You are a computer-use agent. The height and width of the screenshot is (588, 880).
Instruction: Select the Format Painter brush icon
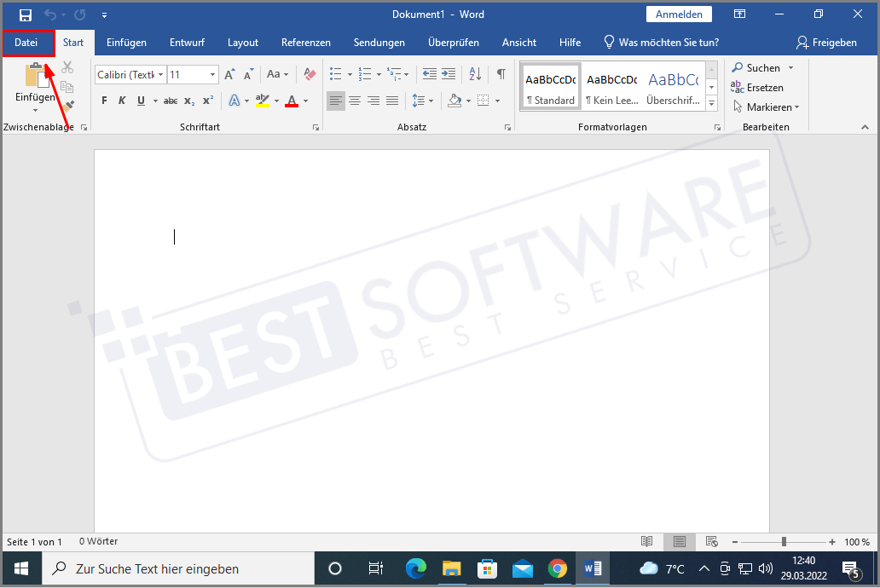pos(67,105)
